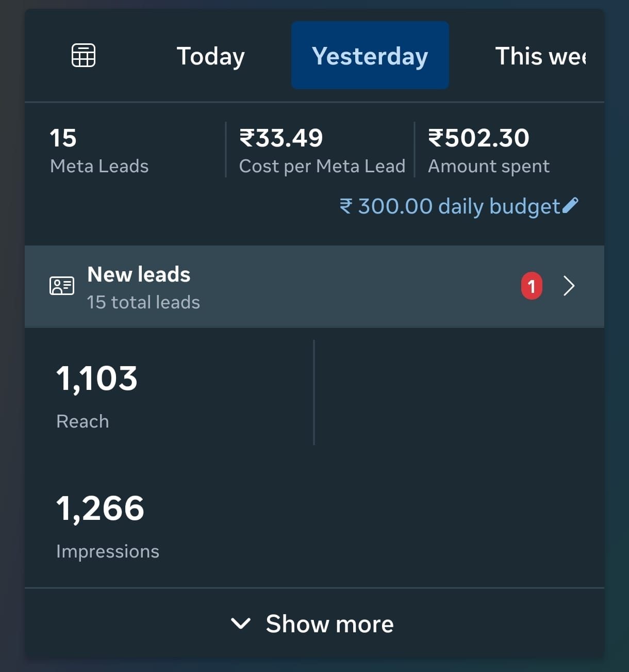Open the date range table icon

point(83,55)
